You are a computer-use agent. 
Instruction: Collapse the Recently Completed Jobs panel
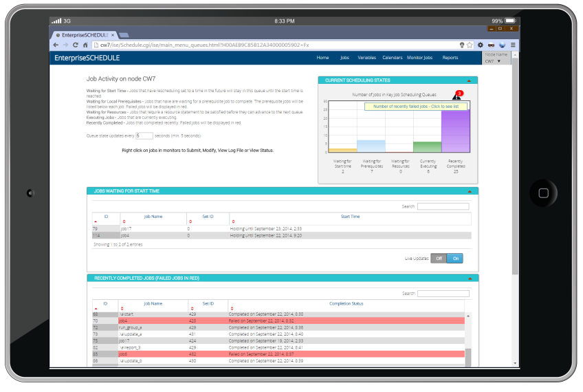470,279
